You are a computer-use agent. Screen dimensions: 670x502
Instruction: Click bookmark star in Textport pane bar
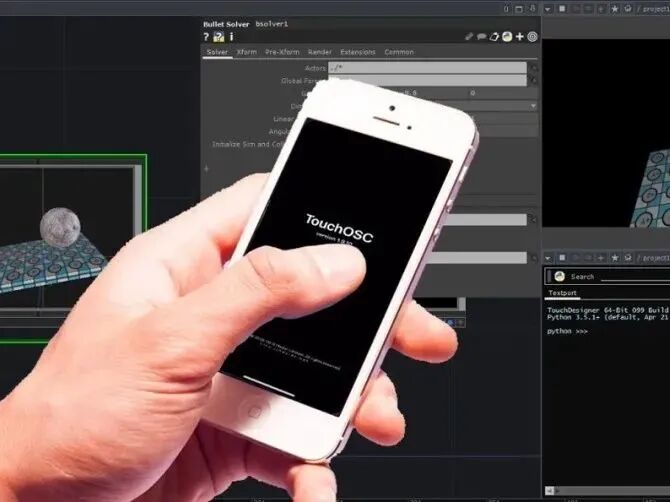click(615, 258)
